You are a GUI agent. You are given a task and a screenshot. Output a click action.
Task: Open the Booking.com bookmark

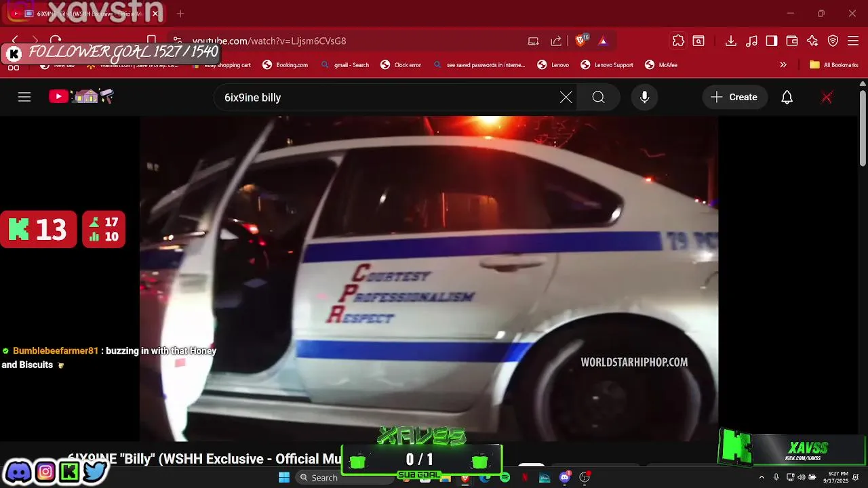coord(285,65)
